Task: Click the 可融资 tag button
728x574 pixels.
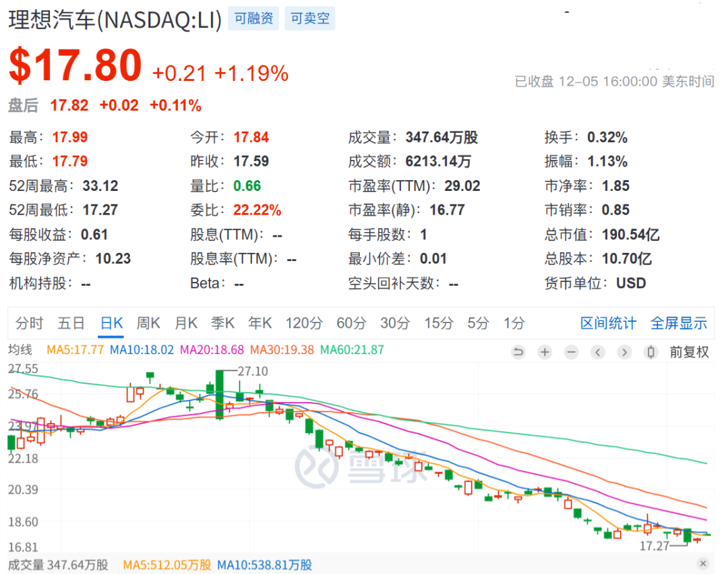Action: (253, 19)
